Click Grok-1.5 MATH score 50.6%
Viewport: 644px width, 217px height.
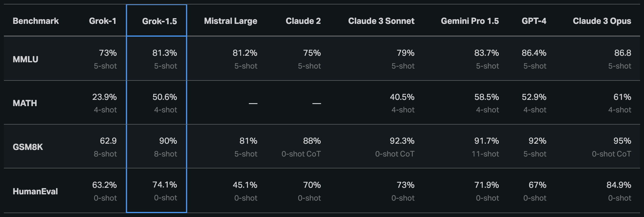point(165,97)
